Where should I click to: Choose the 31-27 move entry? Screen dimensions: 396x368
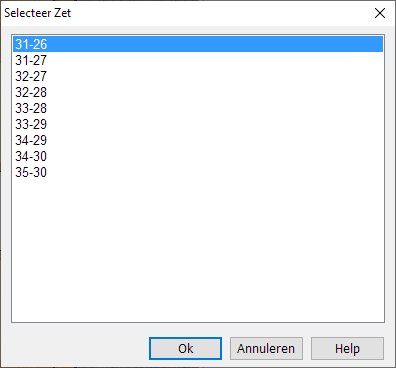tap(198, 60)
